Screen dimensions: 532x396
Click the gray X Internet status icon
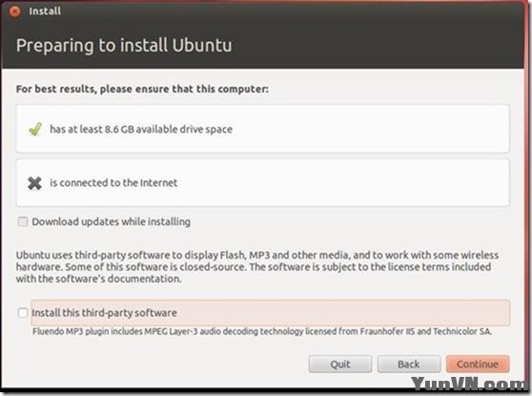pyautogui.click(x=34, y=183)
